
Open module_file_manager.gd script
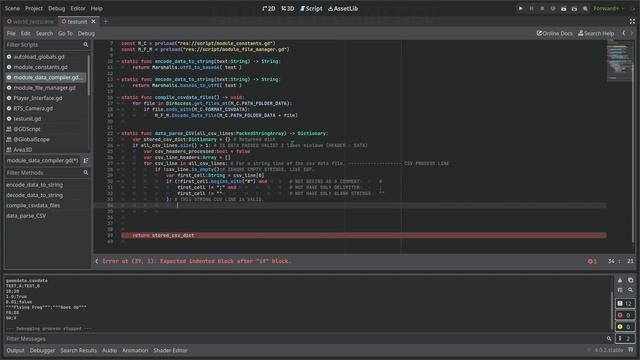pyautogui.click(x=44, y=88)
